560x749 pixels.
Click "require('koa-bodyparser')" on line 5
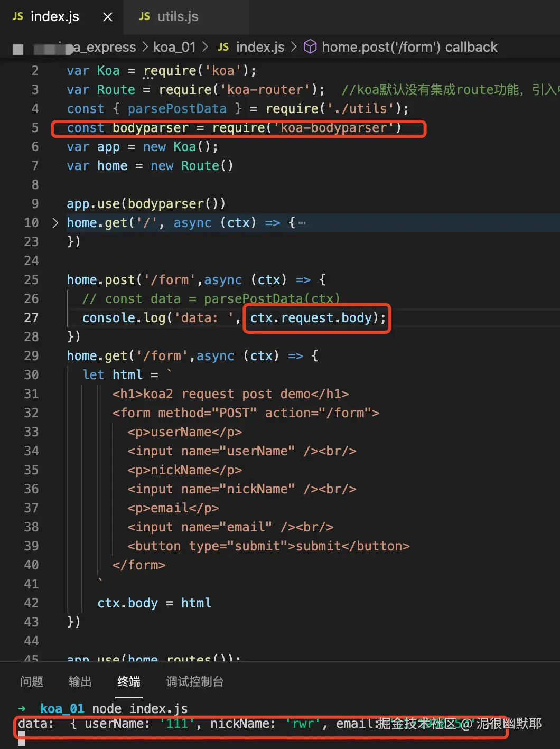(x=306, y=128)
